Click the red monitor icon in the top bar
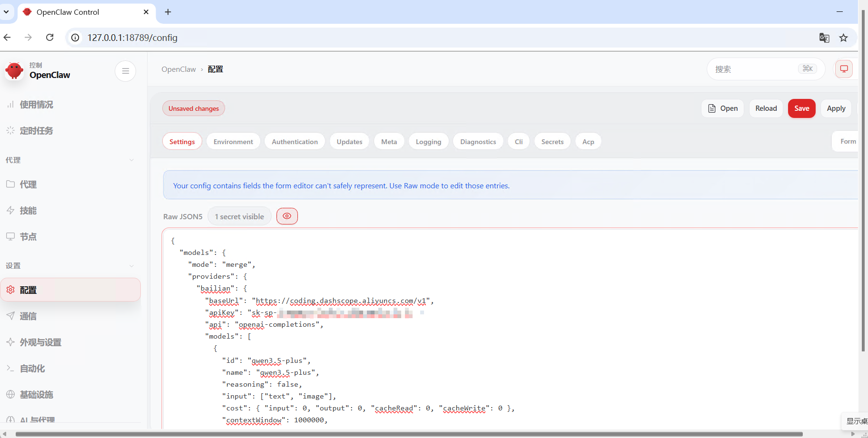The height and width of the screenshot is (438, 868). point(844,69)
